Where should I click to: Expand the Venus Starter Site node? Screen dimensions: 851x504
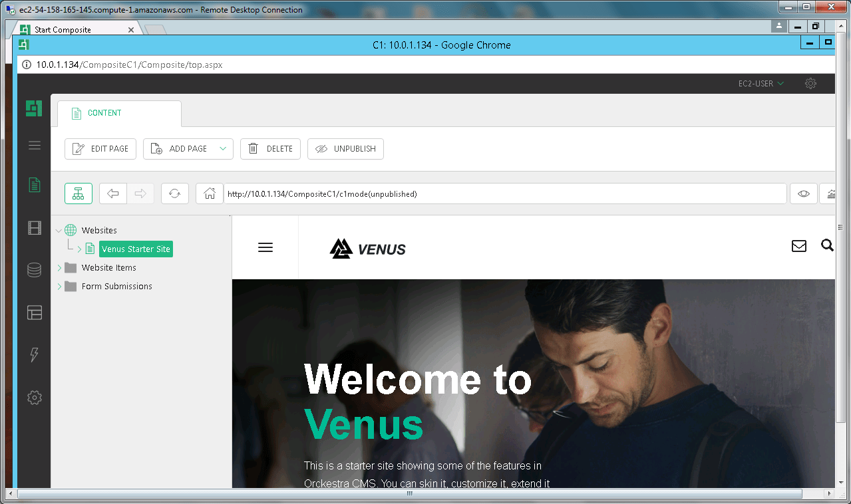(80, 249)
